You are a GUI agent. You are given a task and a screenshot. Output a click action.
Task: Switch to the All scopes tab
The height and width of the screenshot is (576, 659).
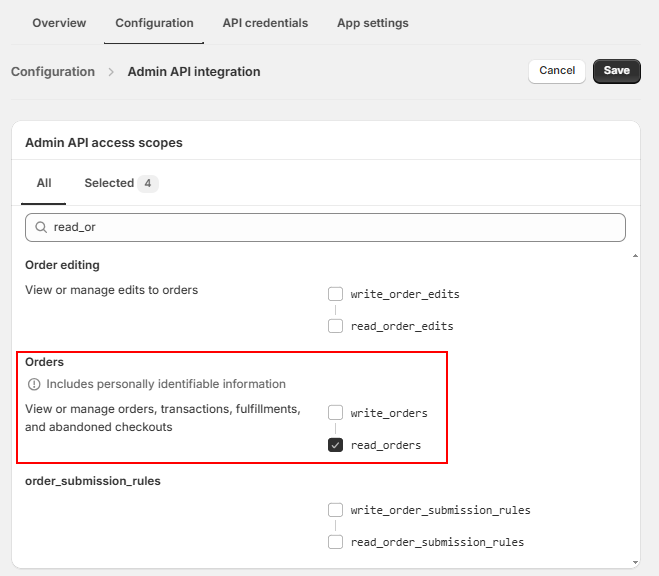44,183
